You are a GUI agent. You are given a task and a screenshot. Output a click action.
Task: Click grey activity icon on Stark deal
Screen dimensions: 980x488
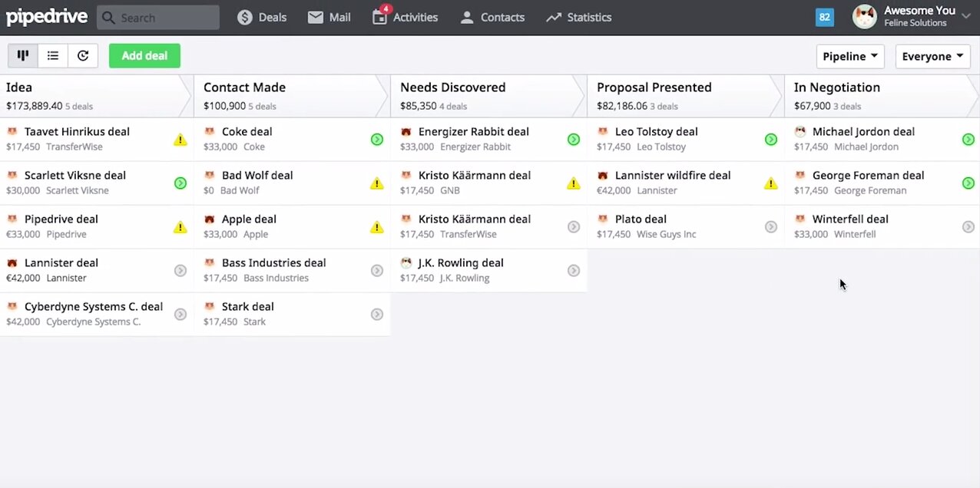coord(377,315)
